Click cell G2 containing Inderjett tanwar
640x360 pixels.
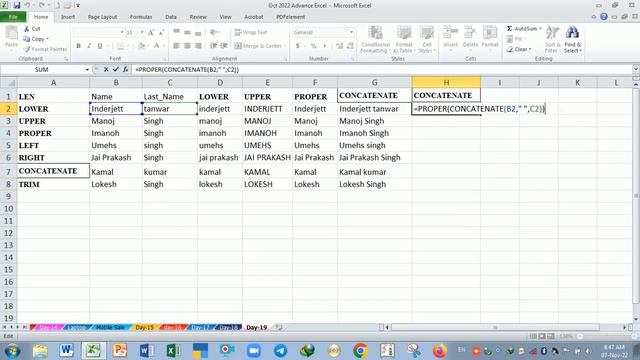click(x=374, y=109)
